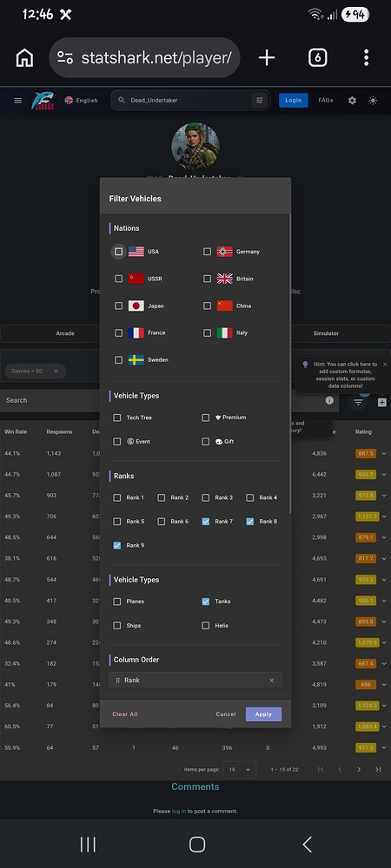
Task: Check the Helis checkbox
Action: [x=205, y=626]
